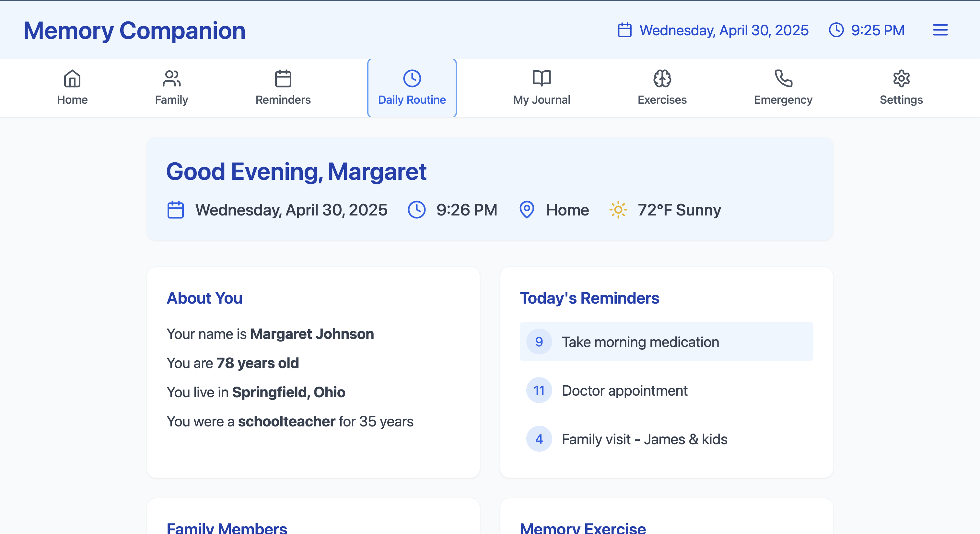Open the hamburger menu in header

(940, 30)
